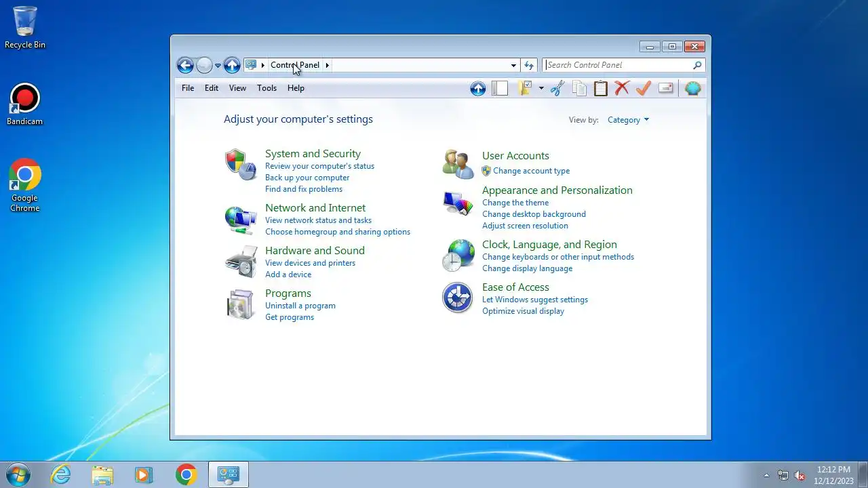This screenshot has width=868, height=488.
Task: Click the Chrome icon in the taskbar
Action: [x=186, y=474]
